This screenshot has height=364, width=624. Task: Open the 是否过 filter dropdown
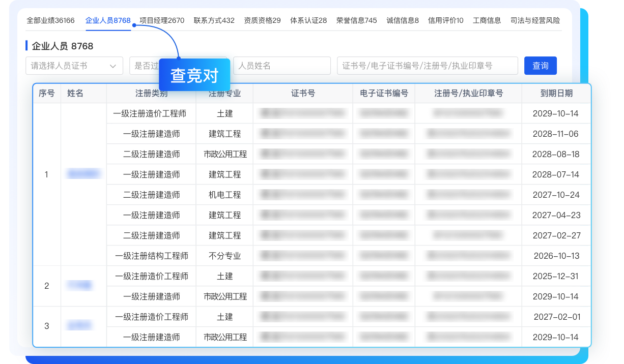pyautogui.click(x=144, y=66)
